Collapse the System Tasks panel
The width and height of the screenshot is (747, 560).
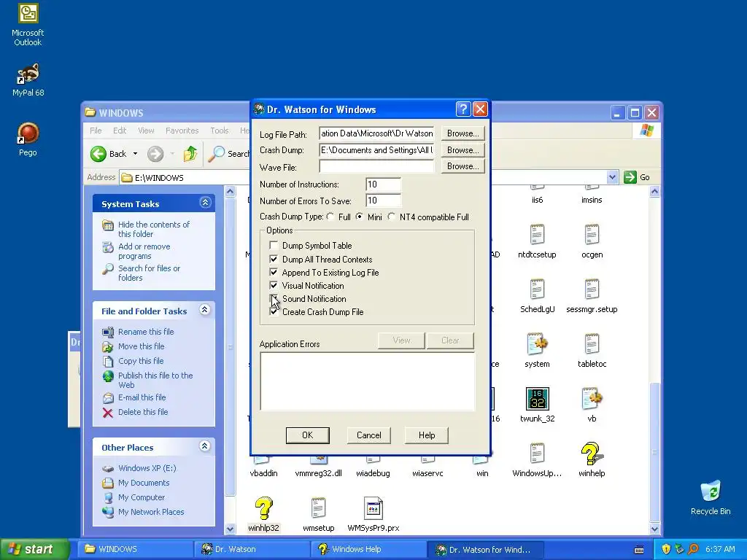coord(205,203)
